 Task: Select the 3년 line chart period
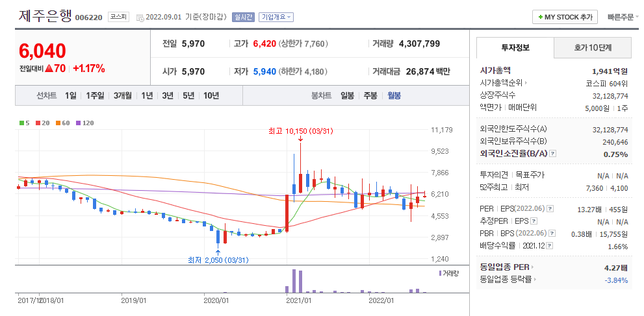tap(168, 96)
